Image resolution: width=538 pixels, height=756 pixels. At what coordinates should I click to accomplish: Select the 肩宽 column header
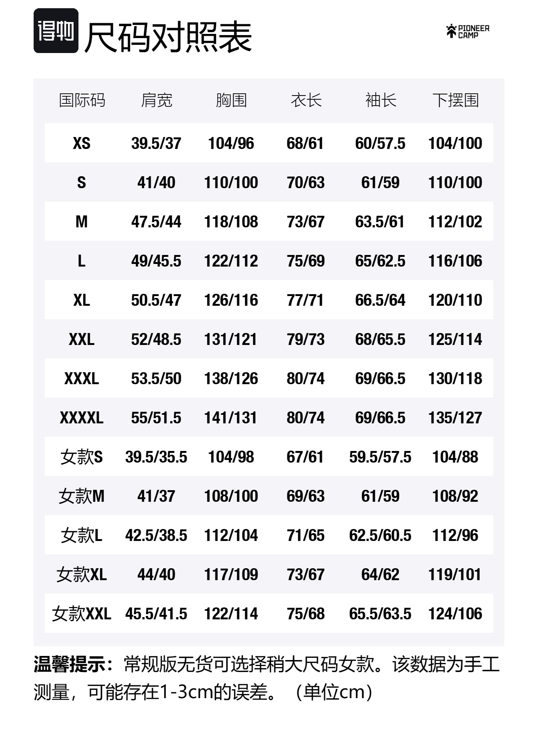(x=156, y=100)
